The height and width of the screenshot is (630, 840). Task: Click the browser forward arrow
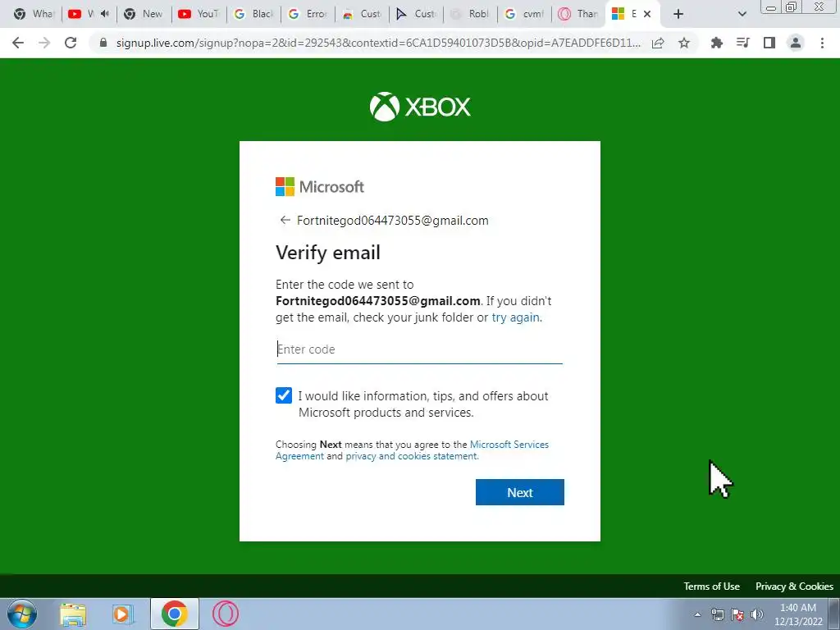pos(44,43)
